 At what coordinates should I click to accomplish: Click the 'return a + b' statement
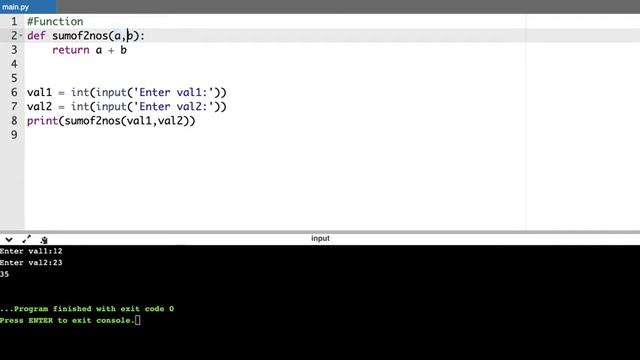click(89, 50)
